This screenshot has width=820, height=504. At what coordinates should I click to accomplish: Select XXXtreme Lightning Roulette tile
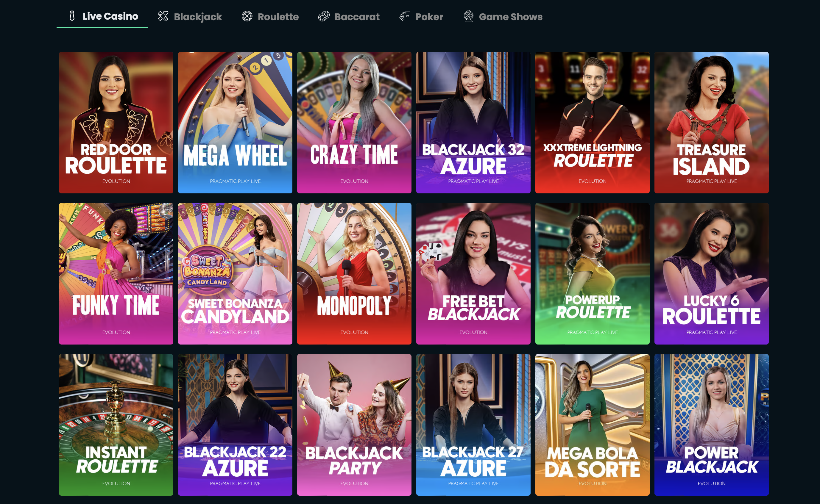click(x=593, y=122)
